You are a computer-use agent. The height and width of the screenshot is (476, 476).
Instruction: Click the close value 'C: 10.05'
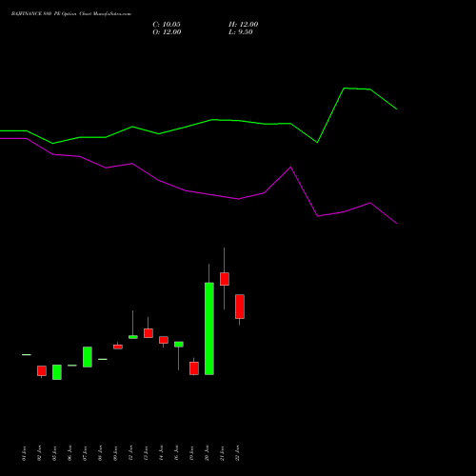coord(167,25)
